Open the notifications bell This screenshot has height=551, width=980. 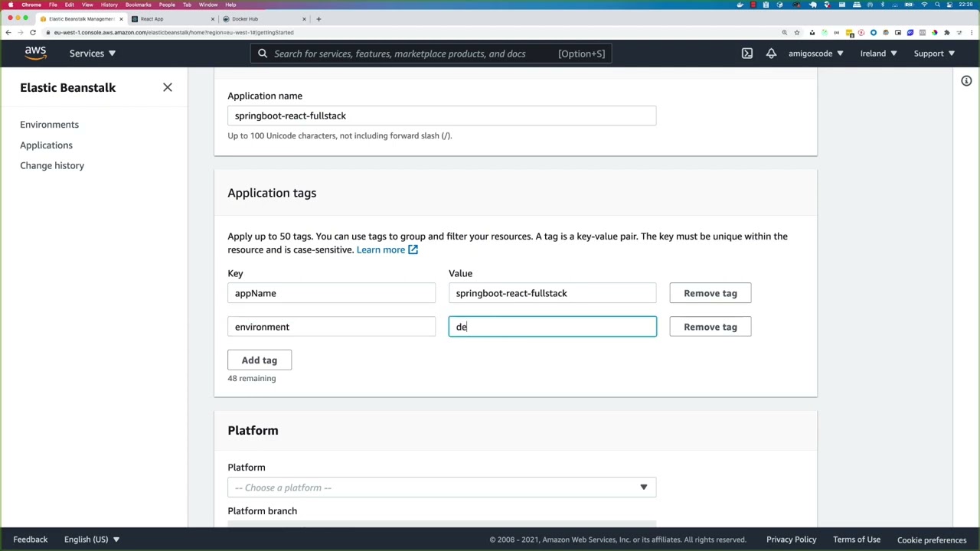pyautogui.click(x=771, y=54)
